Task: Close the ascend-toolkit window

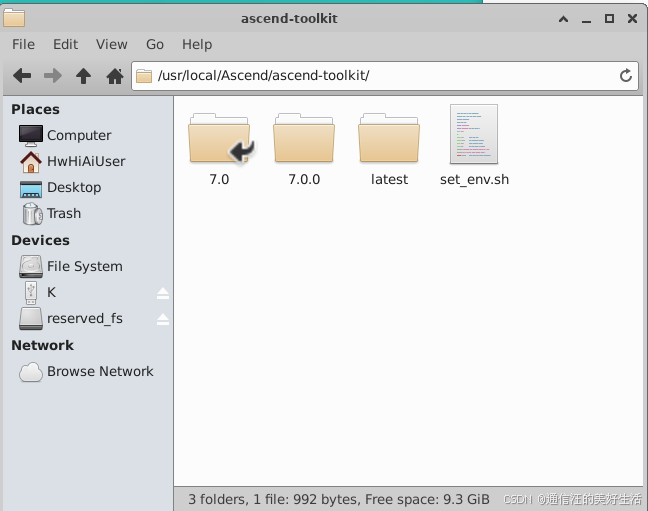Action: (632, 19)
